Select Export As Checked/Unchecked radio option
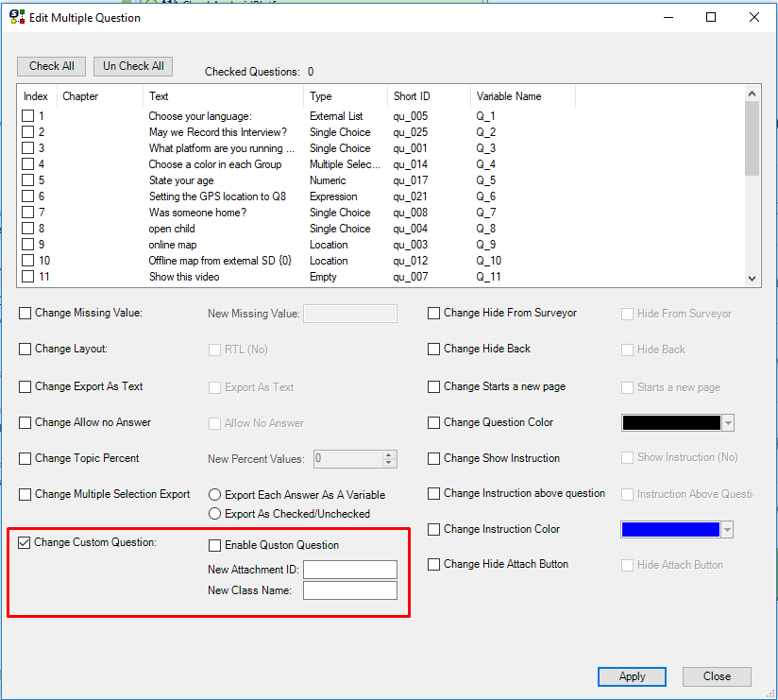This screenshot has width=778, height=700. [x=214, y=513]
